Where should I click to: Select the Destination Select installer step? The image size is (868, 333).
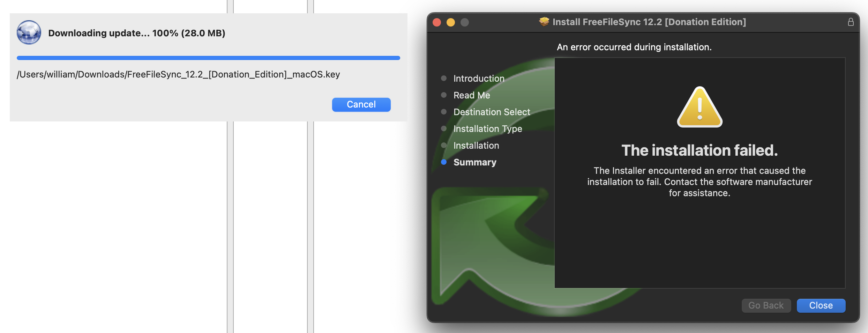pyautogui.click(x=492, y=112)
